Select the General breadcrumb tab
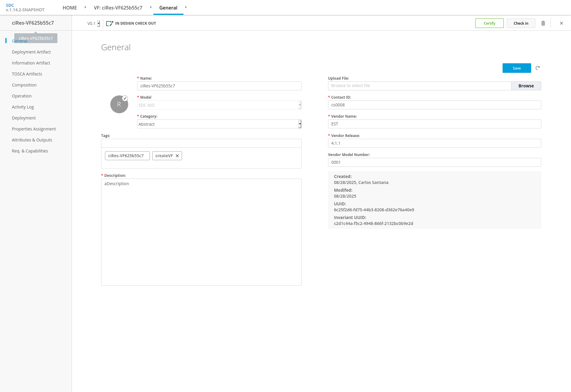Screen dimensions: 571x392 pos(168,8)
